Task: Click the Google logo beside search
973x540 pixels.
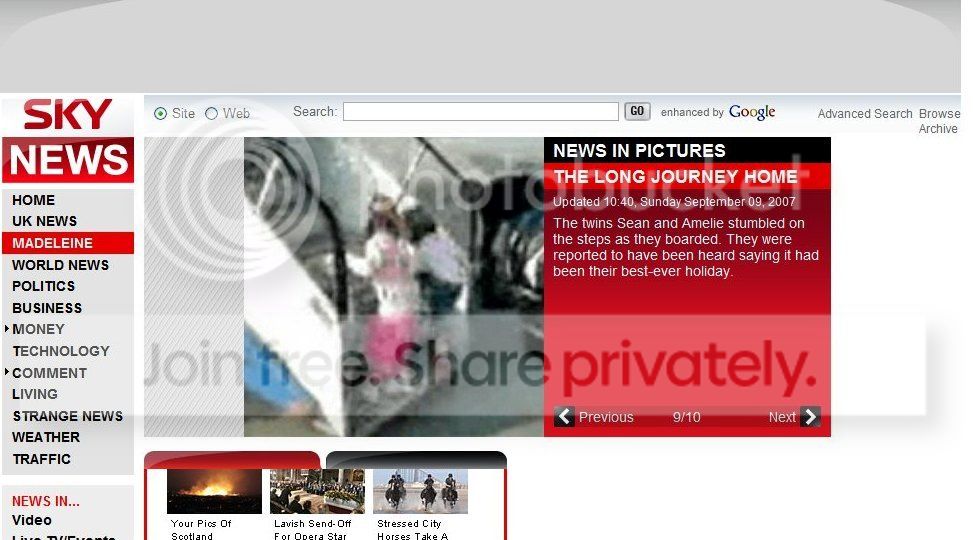Action: pyautogui.click(x=752, y=112)
